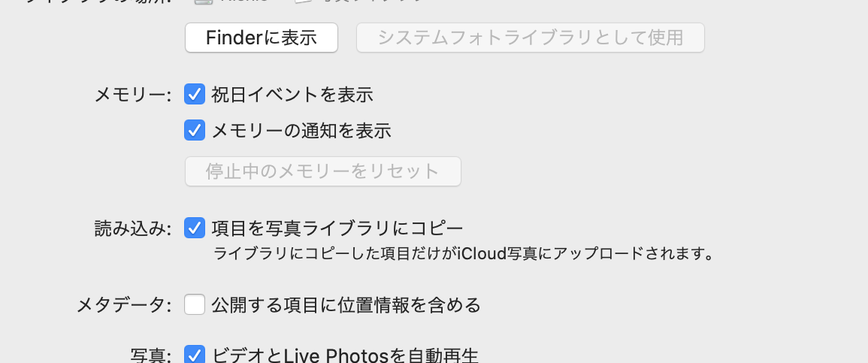Click the photo library icon in path
The image size is (868, 363).
[x=302, y=2]
